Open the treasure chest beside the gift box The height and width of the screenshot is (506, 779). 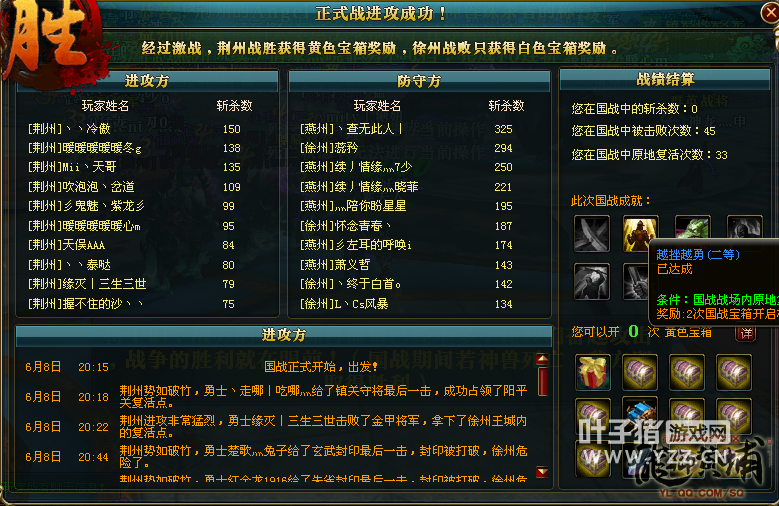click(640, 372)
